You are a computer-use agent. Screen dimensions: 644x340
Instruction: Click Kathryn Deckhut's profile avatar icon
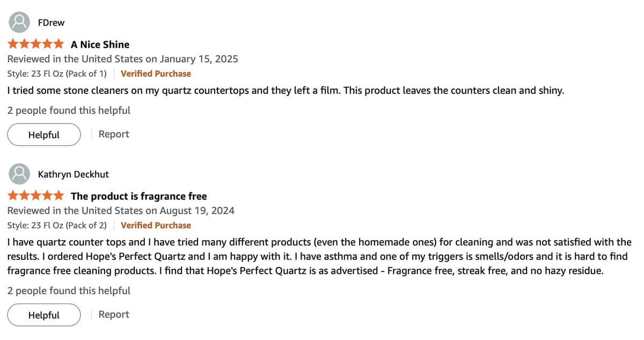click(x=20, y=174)
